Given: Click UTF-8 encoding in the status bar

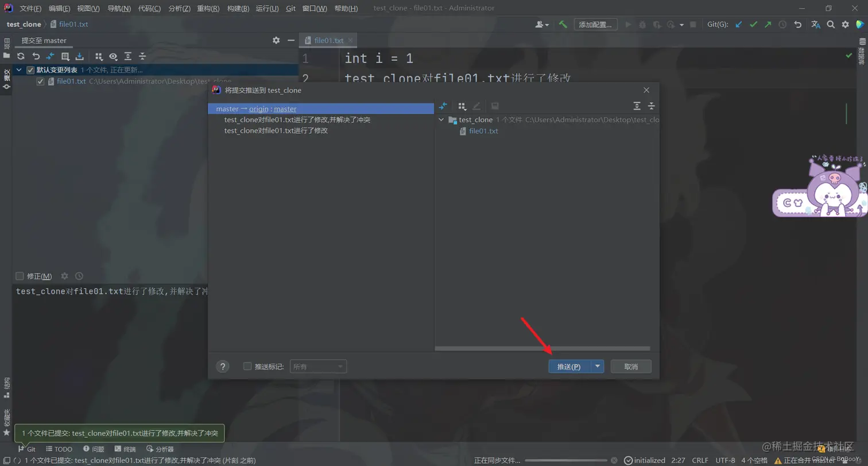Looking at the screenshot, I should (x=725, y=460).
